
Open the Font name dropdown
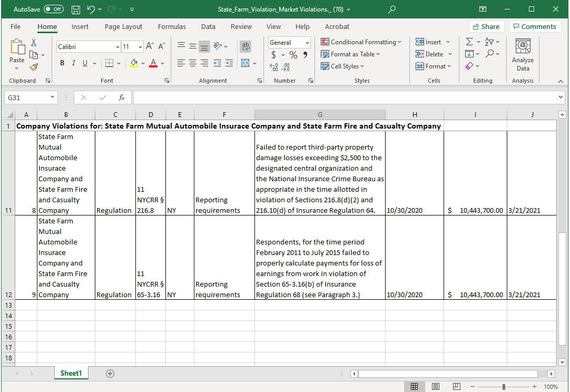coord(117,46)
